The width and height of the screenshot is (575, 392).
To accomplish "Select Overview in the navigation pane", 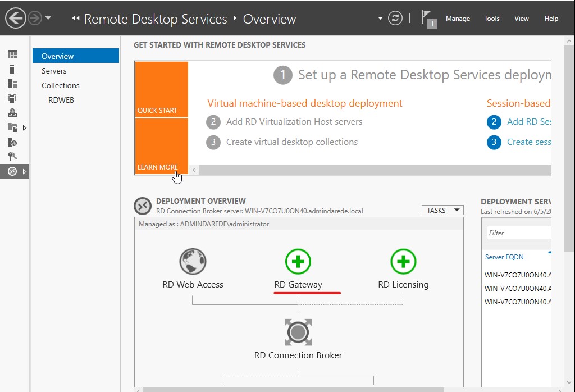I will (76, 56).
